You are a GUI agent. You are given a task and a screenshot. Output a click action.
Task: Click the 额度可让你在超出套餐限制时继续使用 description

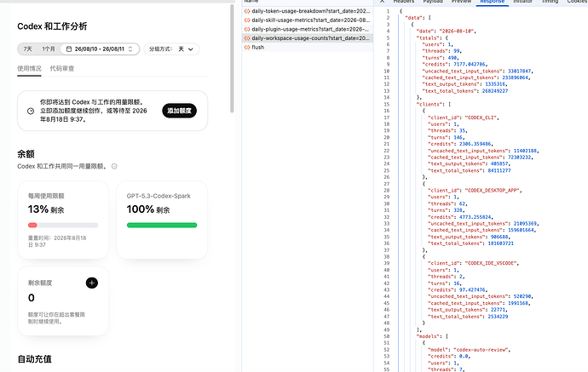pos(56,318)
